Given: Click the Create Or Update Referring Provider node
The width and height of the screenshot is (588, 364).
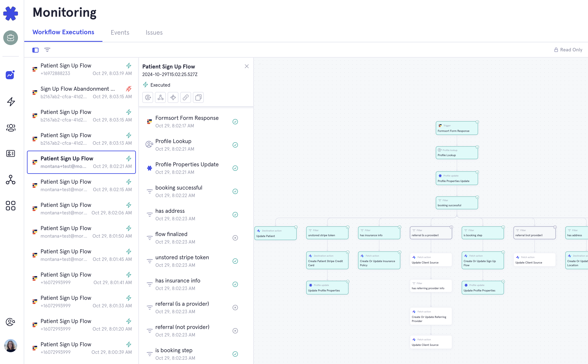Looking at the screenshot, I should tap(431, 316).
